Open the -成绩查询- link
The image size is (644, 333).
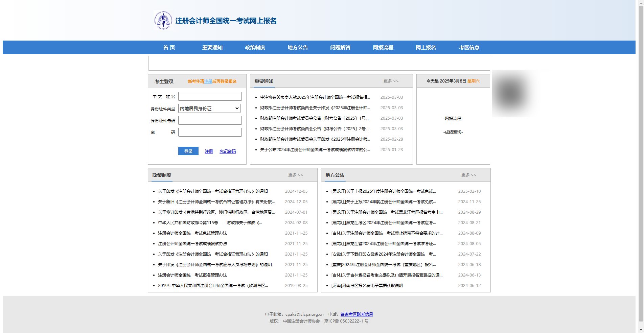pyautogui.click(x=453, y=132)
